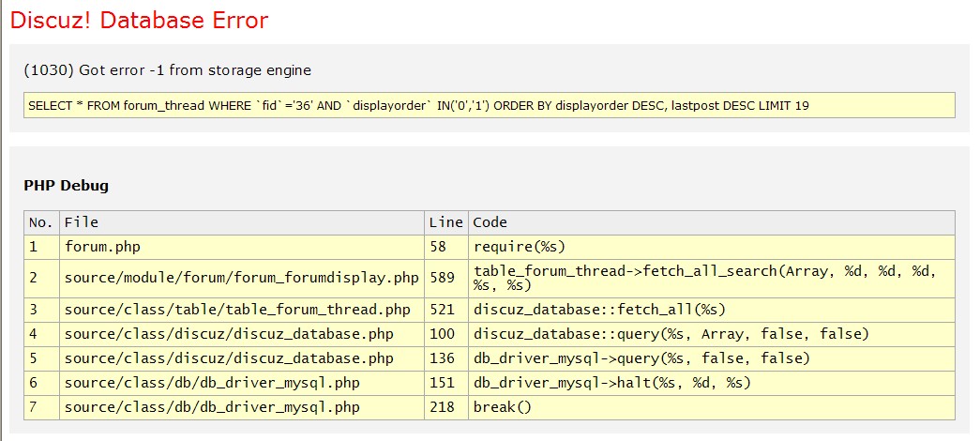Click line number 58
This screenshot has height=441, width=980.
[446, 247]
